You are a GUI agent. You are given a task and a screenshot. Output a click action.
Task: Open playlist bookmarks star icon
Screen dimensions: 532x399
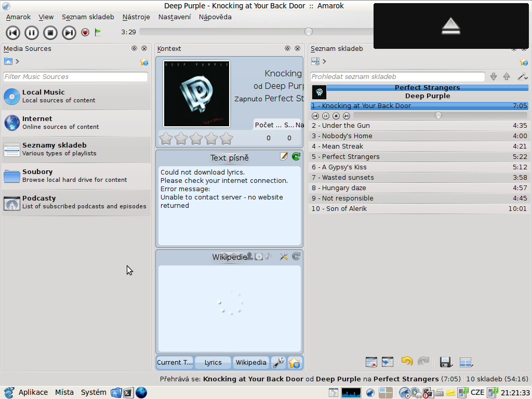pos(524,62)
